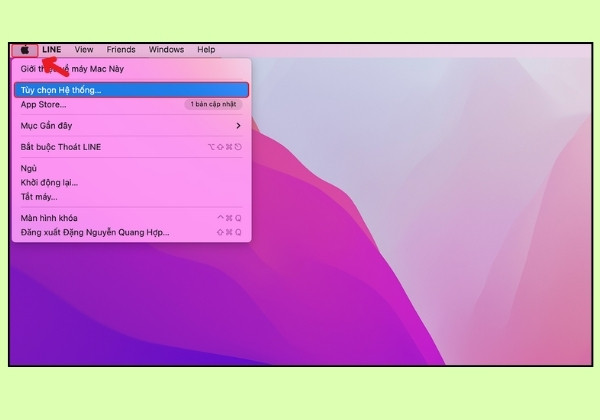The width and height of the screenshot is (600, 420).
Task: Select Bắt buộc Thoát LINE
Action: 132,147
